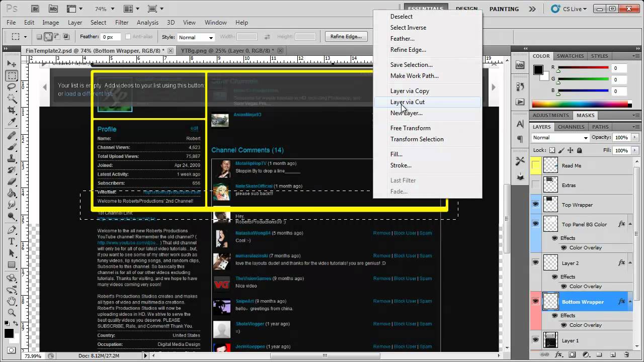Hide the Bottom Wrapper layer

(x=535, y=302)
